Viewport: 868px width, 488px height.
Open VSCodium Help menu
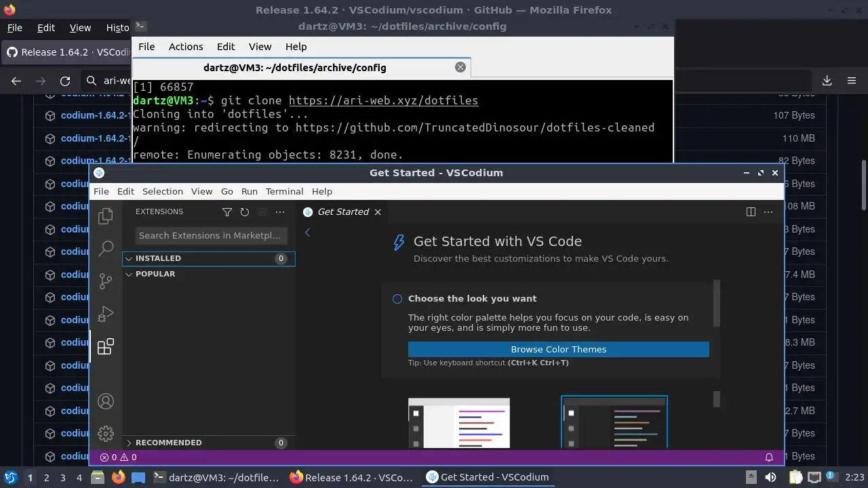click(x=321, y=191)
